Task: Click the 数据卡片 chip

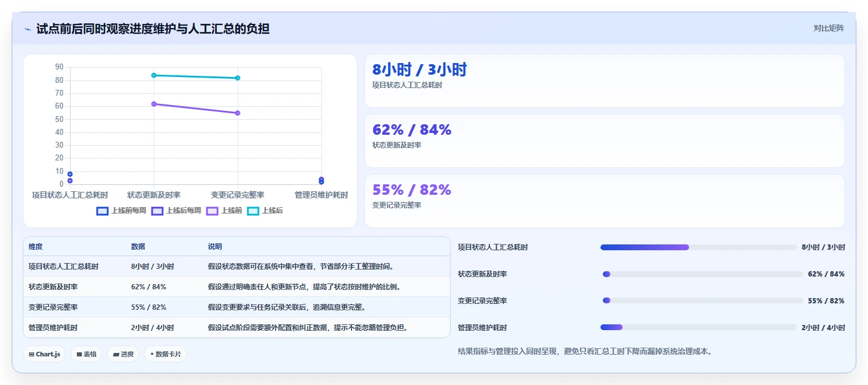Action: tap(166, 354)
